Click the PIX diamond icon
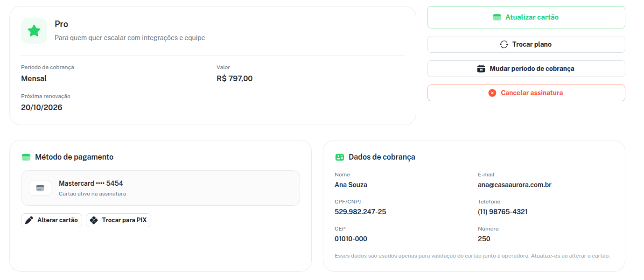 pyautogui.click(x=94, y=220)
